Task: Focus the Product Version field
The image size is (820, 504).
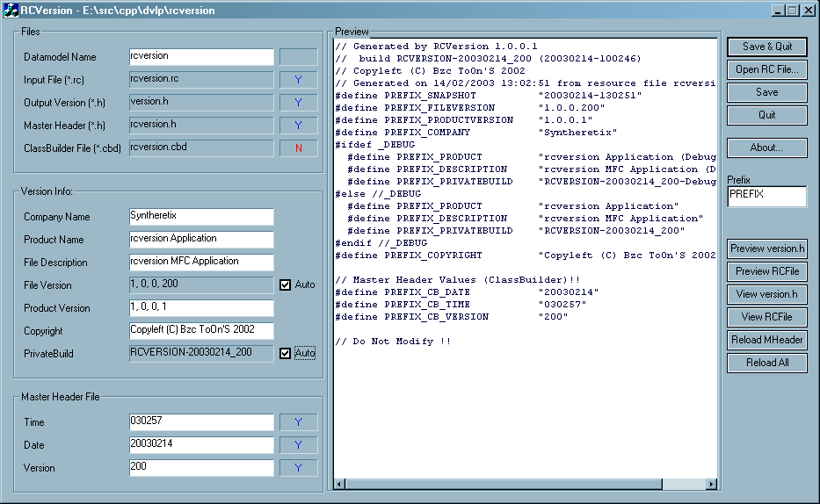Action: 201,308
